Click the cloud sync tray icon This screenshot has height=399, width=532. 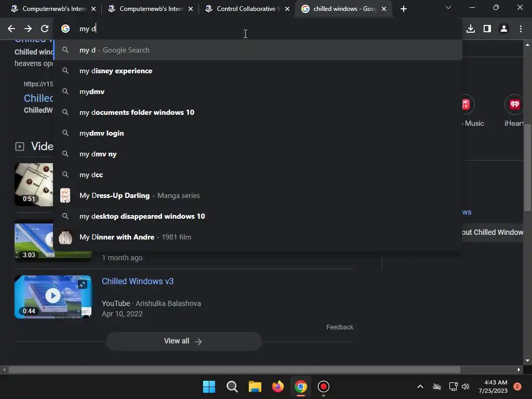(437, 387)
